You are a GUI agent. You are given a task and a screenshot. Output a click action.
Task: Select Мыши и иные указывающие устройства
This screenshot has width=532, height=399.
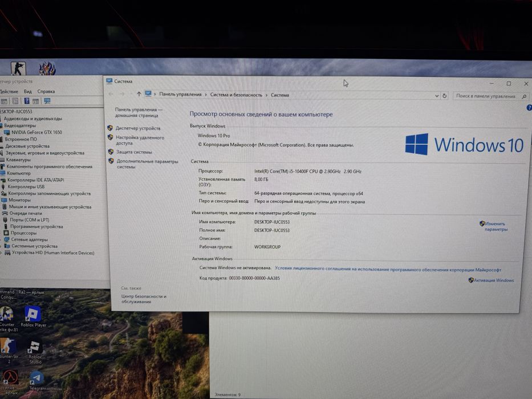click(x=50, y=206)
